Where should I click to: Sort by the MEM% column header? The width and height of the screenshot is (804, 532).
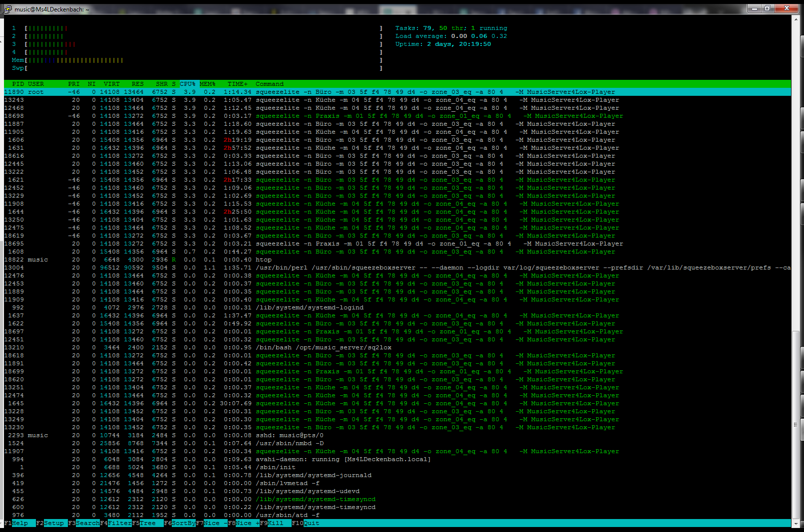coord(207,84)
